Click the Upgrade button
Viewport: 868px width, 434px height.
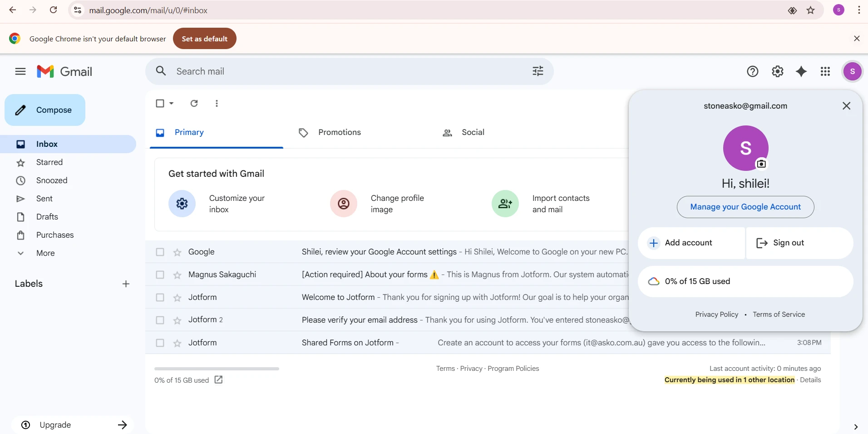[x=73, y=425]
